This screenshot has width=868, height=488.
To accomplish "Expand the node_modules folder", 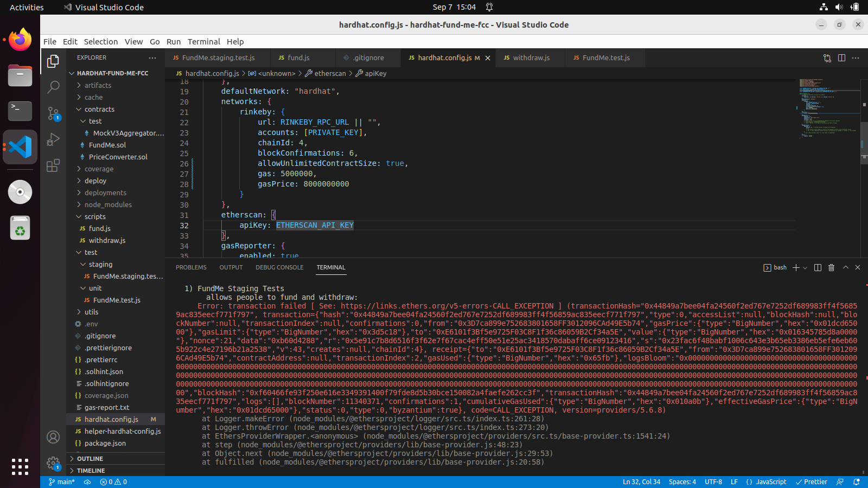I will tap(116, 204).
